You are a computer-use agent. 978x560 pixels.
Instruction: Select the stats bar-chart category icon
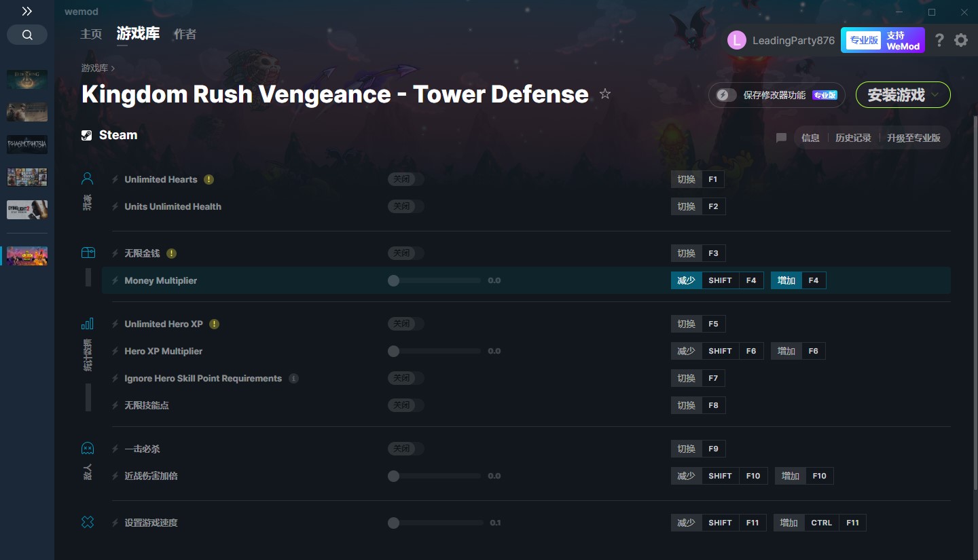[88, 323]
